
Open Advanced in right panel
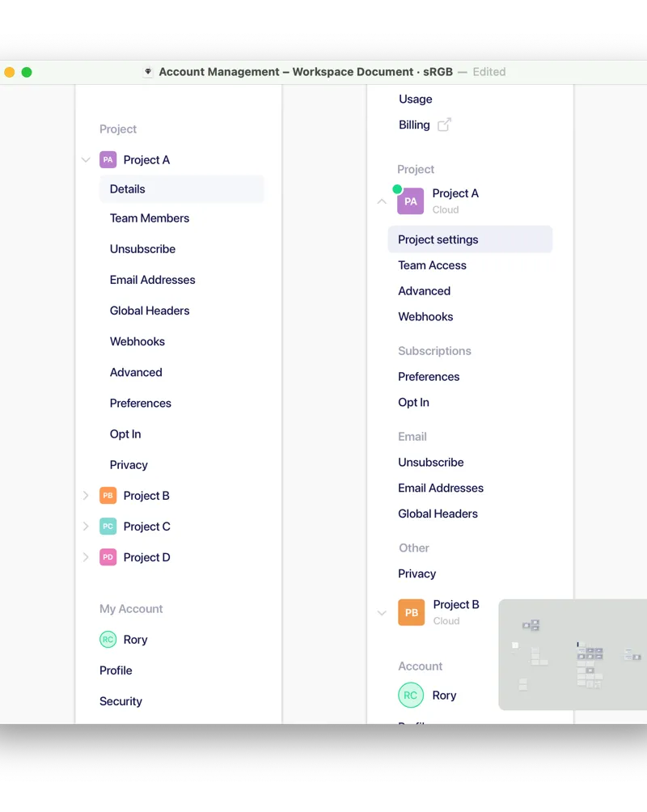click(425, 291)
